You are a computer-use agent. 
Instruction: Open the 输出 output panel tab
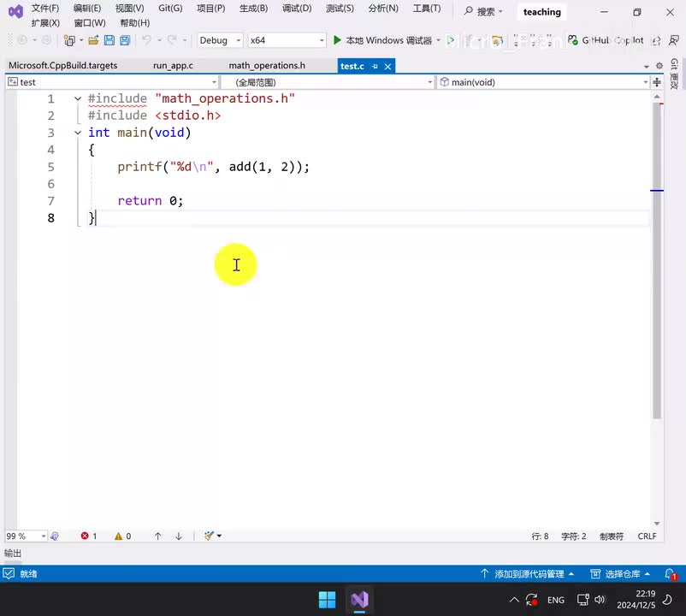(13, 554)
